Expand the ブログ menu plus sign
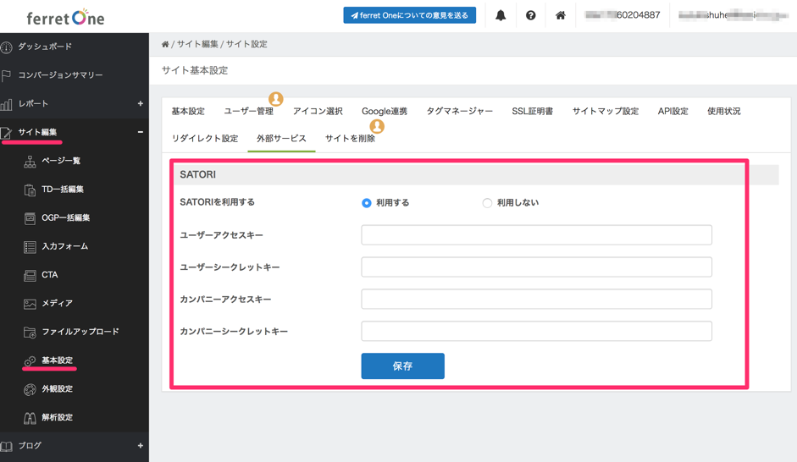This screenshot has height=462, width=797. pos(140,446)
